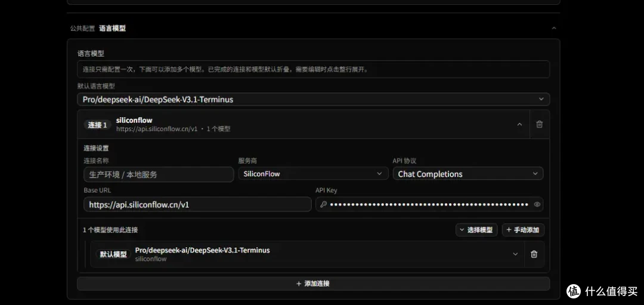Open the 默认语言模型 dropdown

pyautogui.click(x=314, y=99)
